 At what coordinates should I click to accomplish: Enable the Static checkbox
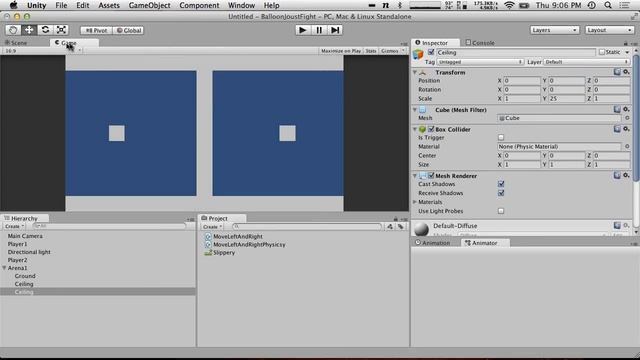pos(602,52)
